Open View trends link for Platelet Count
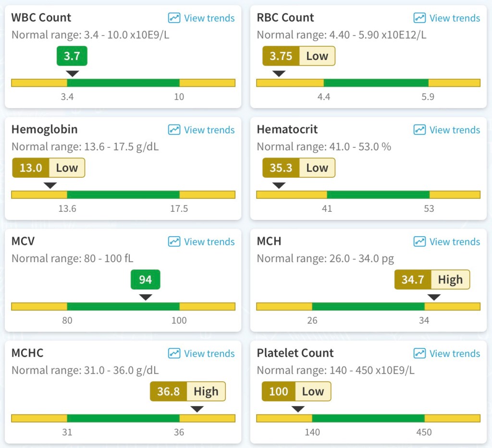Viewport: 492px width, 448px height. click(x=455, y=354)
